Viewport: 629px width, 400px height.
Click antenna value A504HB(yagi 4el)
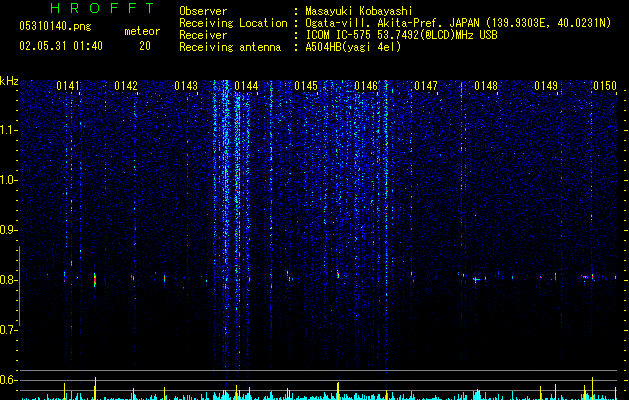pos(353,47)
